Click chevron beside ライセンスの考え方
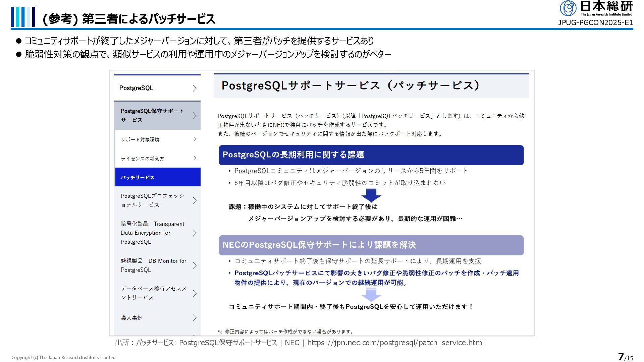The height and width of the screenshot is (362, 644). tap(195, 158)
